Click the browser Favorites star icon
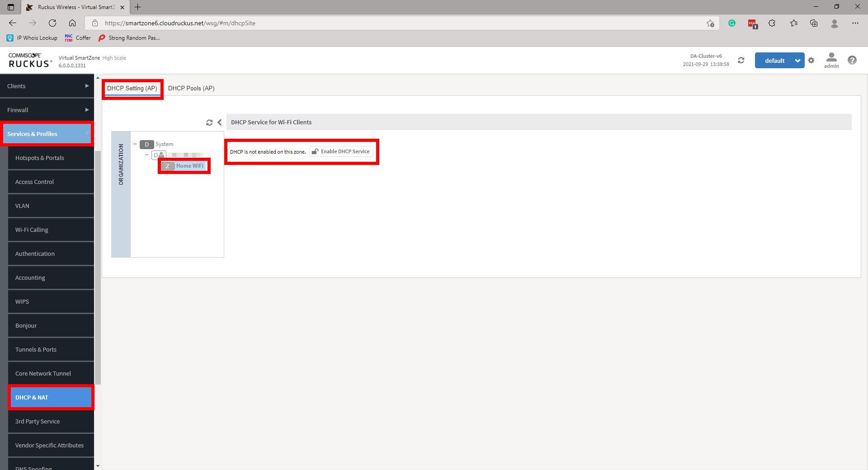Image resolution: width=868 pixels, height=470 pixels. (793, 23)
